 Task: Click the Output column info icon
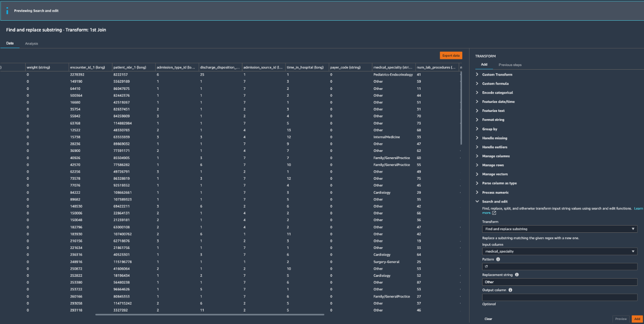pos(510,290)
